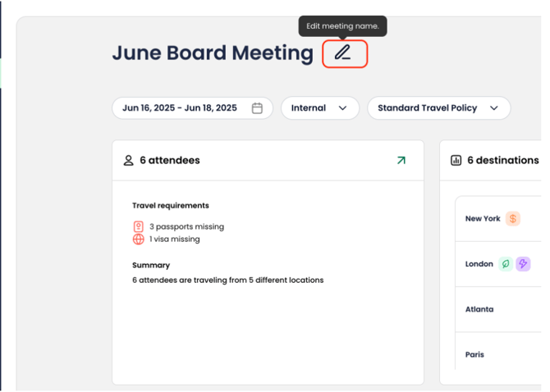Screen dimensions: 550x392
Task: Click the Jun 16 - Jun 18 date range field
Action: pos(192,108)
